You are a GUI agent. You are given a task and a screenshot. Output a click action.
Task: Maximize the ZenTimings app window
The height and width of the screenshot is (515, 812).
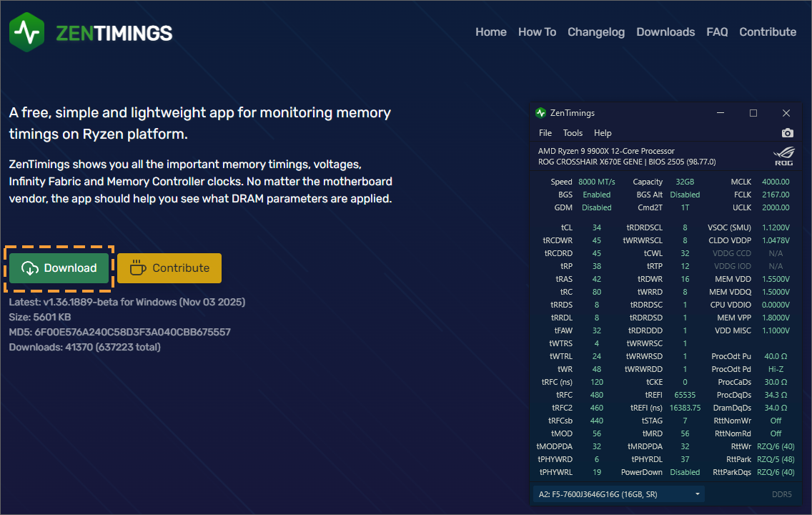click(x=753, y=113)
